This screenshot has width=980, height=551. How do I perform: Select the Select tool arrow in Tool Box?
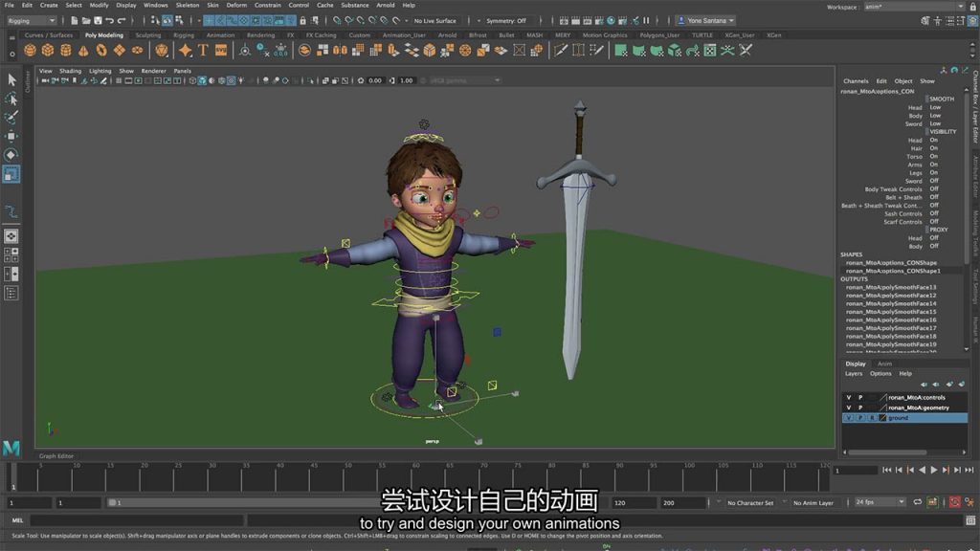coord(11,80)
